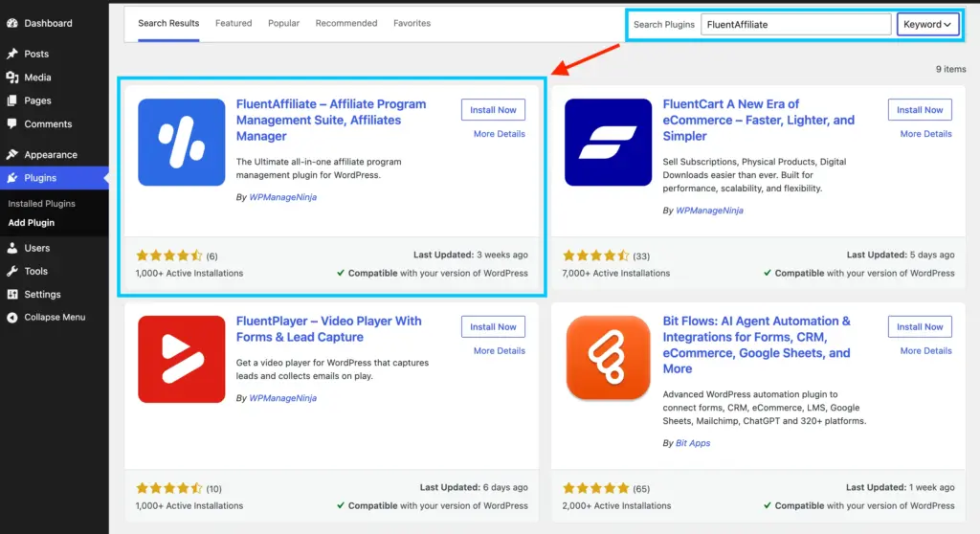
Task: Switch to the Search Results tab
Action: pos(168,23)
